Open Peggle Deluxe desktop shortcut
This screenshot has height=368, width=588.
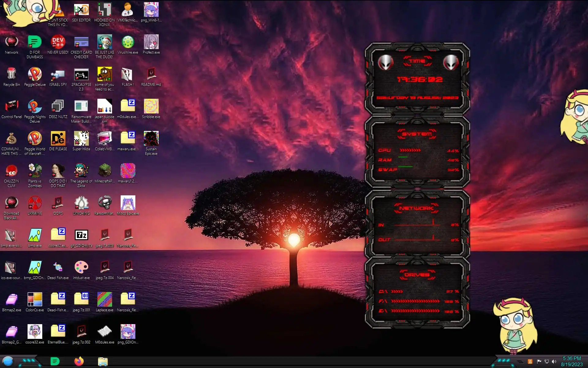pyautogui.click(x=35, y=75)
